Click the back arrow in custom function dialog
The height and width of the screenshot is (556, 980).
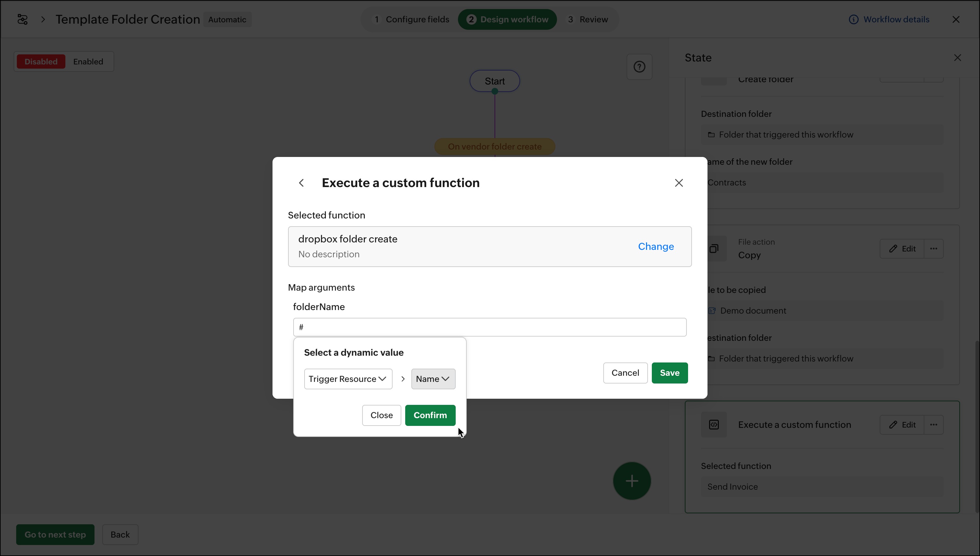301,183
